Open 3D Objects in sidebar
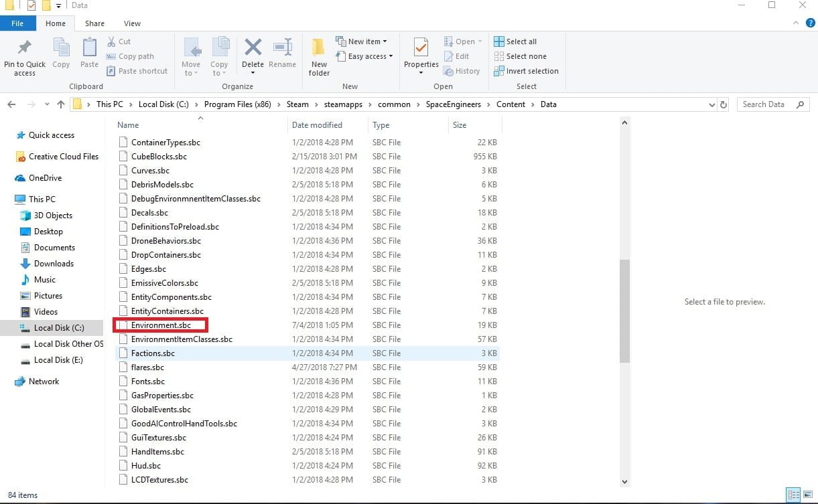The image size is (818, 504). (53, 216)
